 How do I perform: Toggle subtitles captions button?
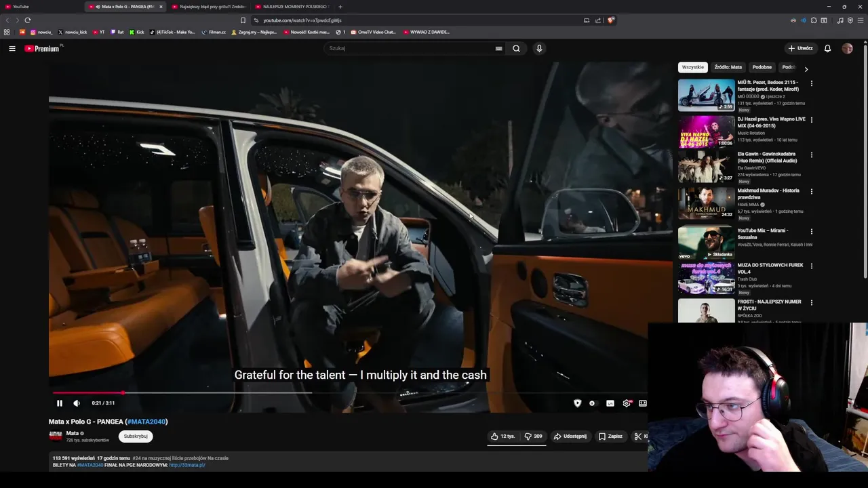(x=610, y=403)
